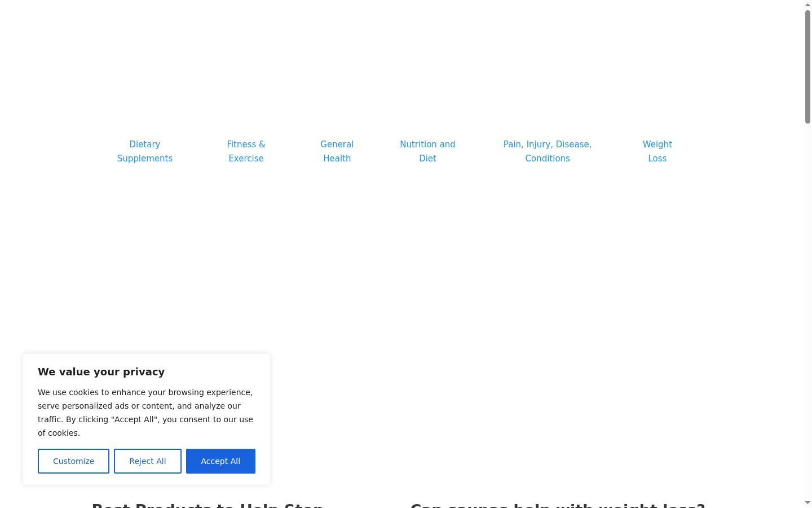Click the scrollbar up arrow
Screen dimensions: 812x508
(x=807, y=5)
